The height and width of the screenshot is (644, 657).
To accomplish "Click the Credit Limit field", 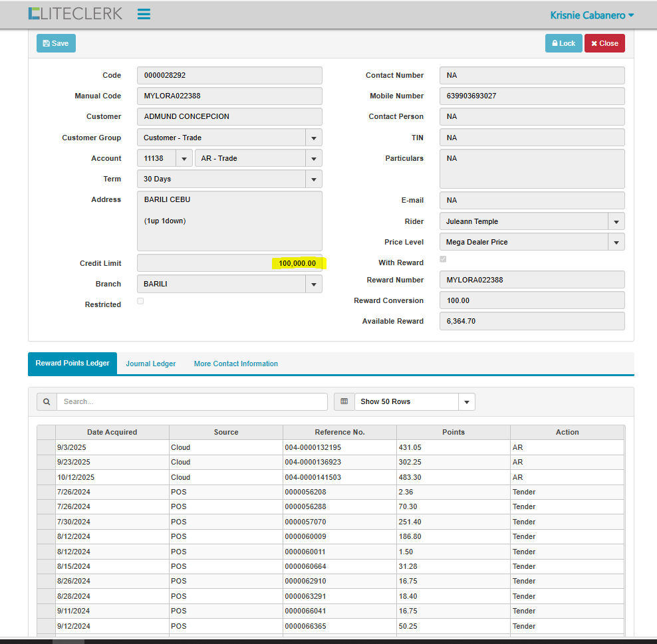I will click(229, 263).
